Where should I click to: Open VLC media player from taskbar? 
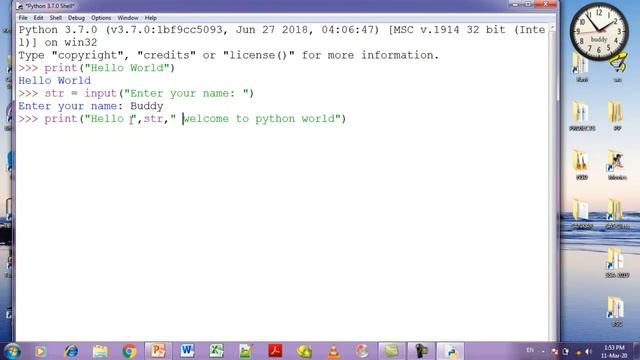pyautogui.click(x=334, y=351)
